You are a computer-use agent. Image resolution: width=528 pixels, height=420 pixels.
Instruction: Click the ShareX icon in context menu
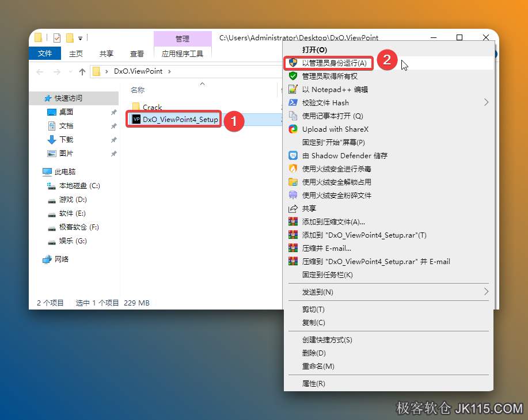point(293,129)
